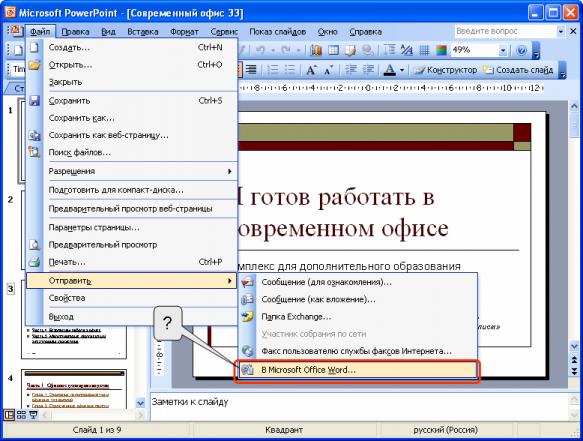Click the Increase Font Size icon

(311, 70)
